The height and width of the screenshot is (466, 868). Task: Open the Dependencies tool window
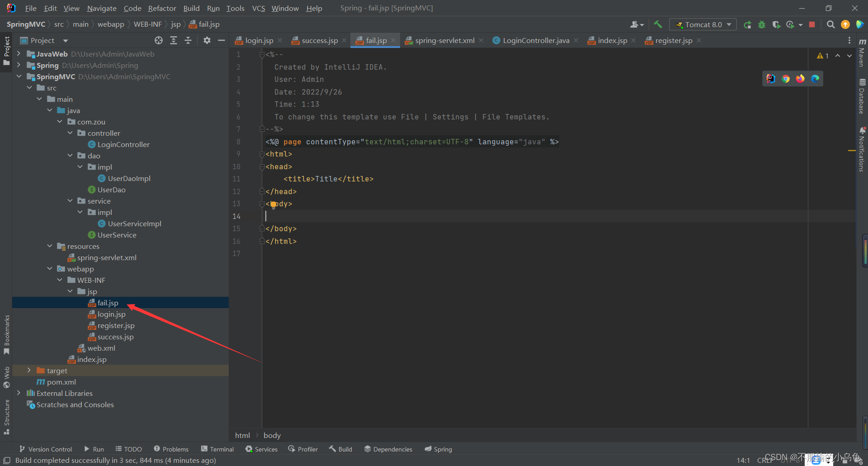[x=388, y=449]
